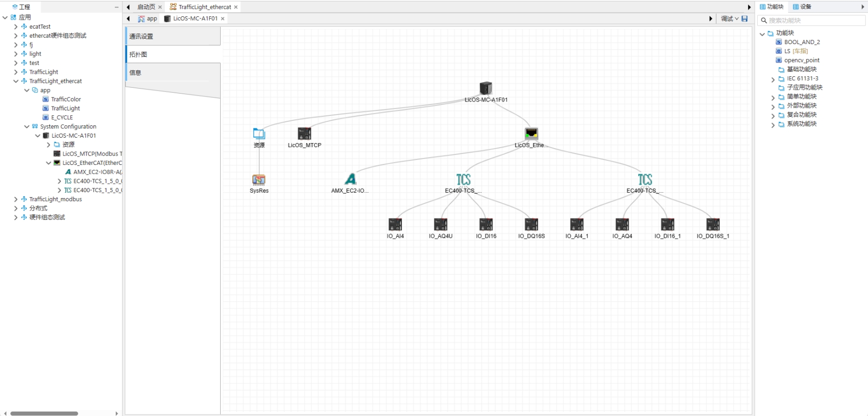This screenshot has height=416, width=868.
Task: Collapse the TrafficLight_ethercat project tree
Action: [16, 81]
